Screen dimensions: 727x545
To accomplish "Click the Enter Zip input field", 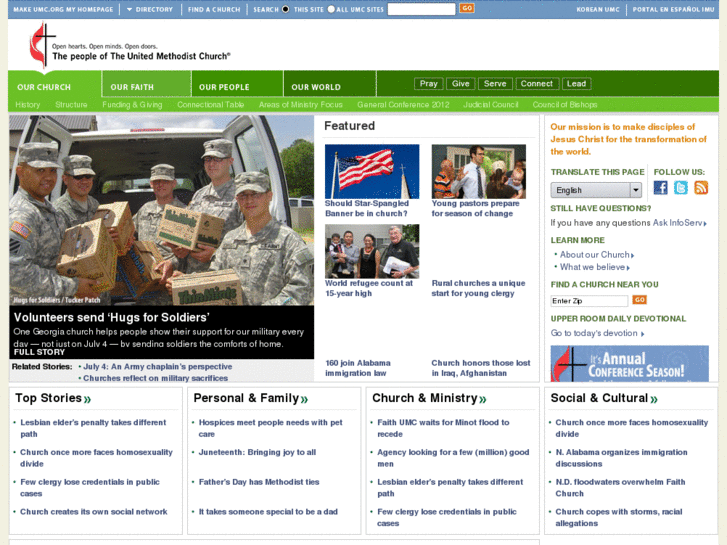I will (x=589, y=301).
